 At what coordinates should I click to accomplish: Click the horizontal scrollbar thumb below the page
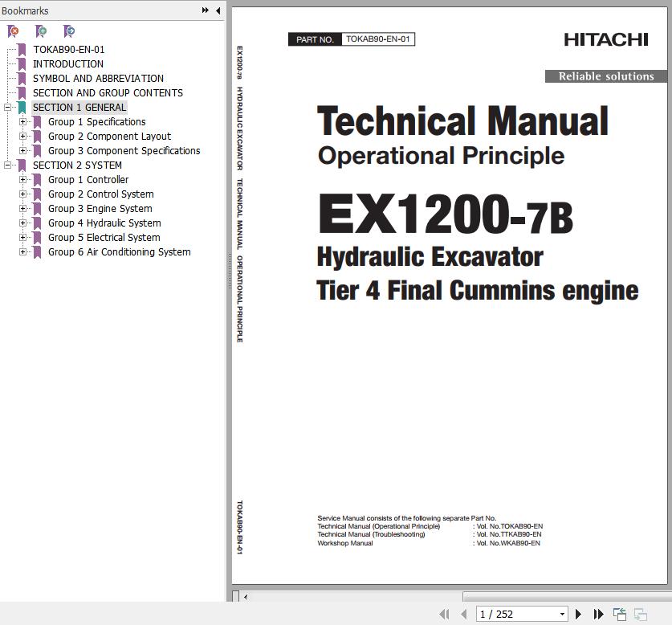click(x=567, y=597)
